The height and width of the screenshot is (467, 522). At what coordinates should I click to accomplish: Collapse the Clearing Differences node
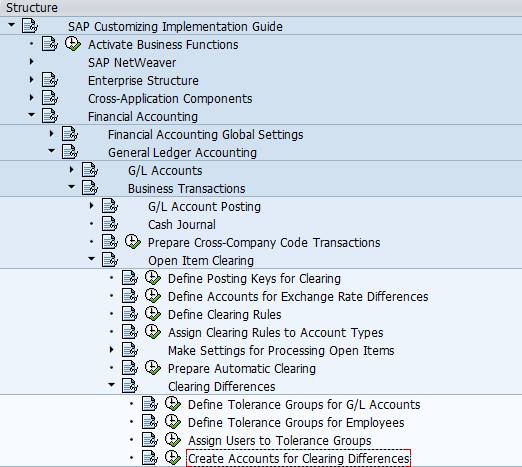tap(112, 385)
